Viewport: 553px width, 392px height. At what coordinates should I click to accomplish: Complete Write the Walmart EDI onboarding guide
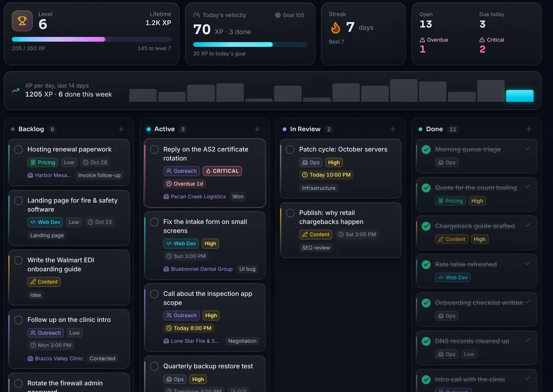[18, 260]
